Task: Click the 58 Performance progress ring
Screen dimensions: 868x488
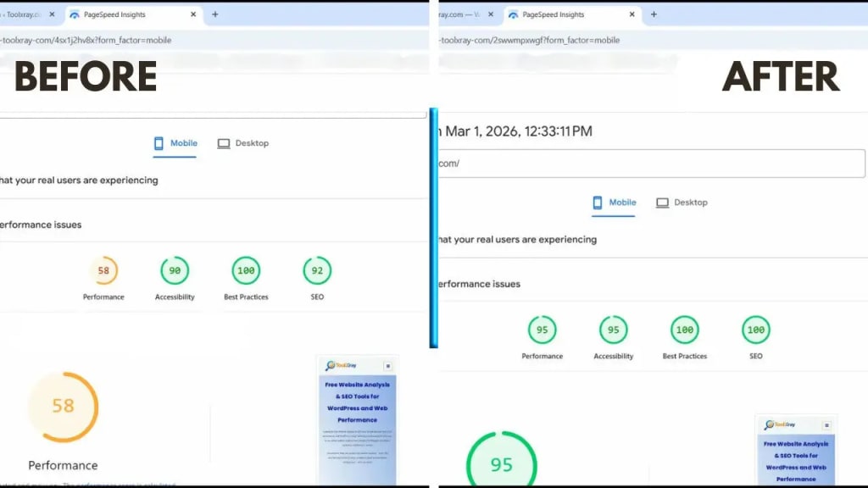Action: [x=64, y=406]
